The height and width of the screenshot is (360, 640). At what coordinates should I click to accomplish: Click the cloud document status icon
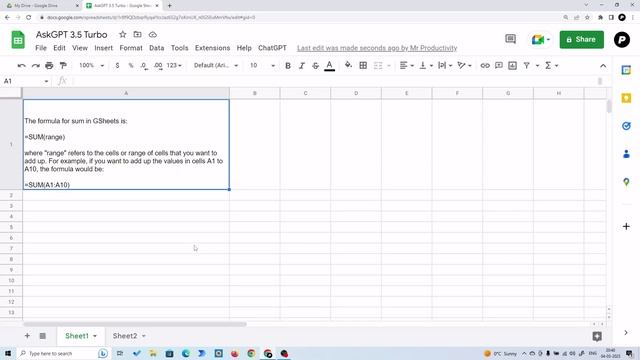(x=153, y=35)
